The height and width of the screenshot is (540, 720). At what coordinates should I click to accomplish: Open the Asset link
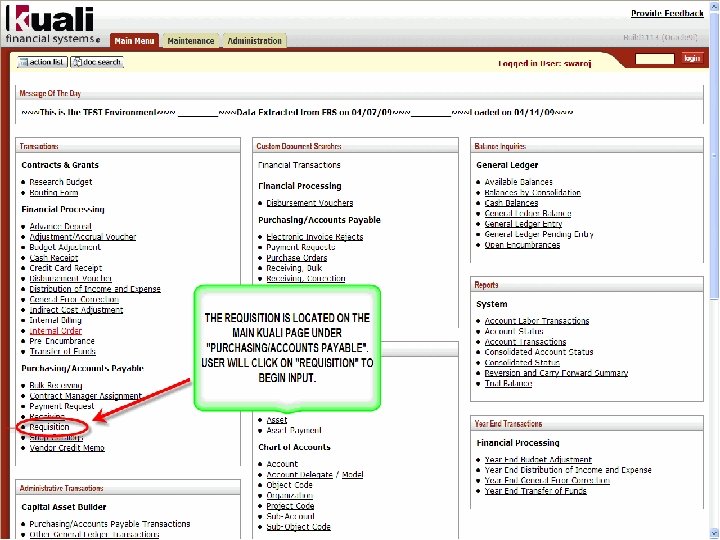coord(277,420)
